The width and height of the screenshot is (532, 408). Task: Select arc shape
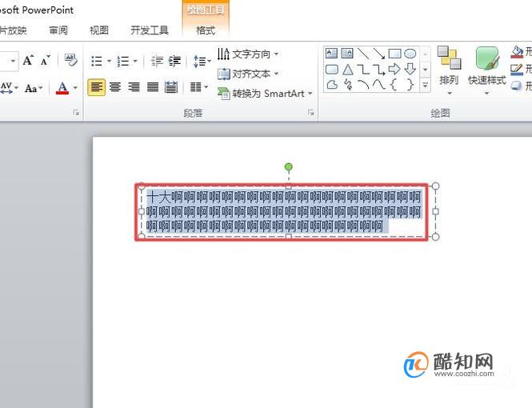363,85
